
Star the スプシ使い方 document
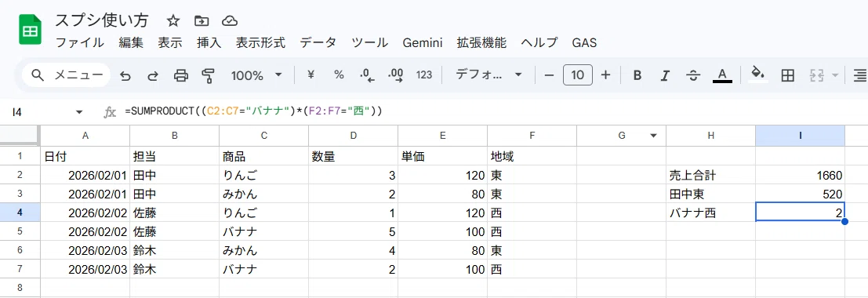pos(173,21)
